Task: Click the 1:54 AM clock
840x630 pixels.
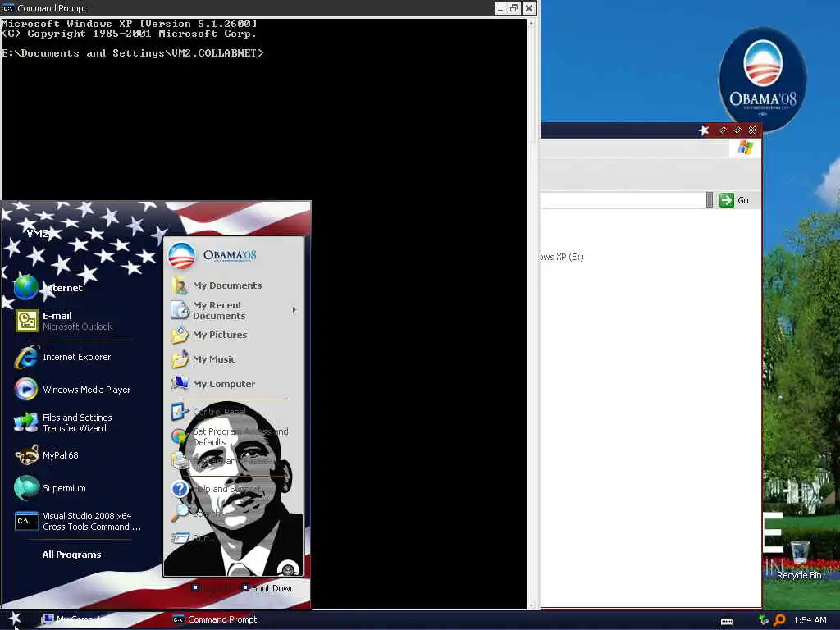Action: click(810, 620)
